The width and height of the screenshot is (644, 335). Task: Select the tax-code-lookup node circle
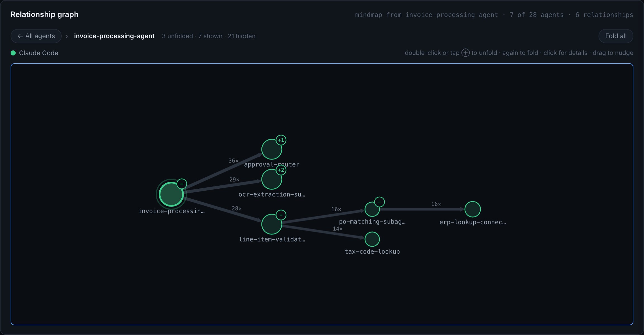tap(372, 239)
